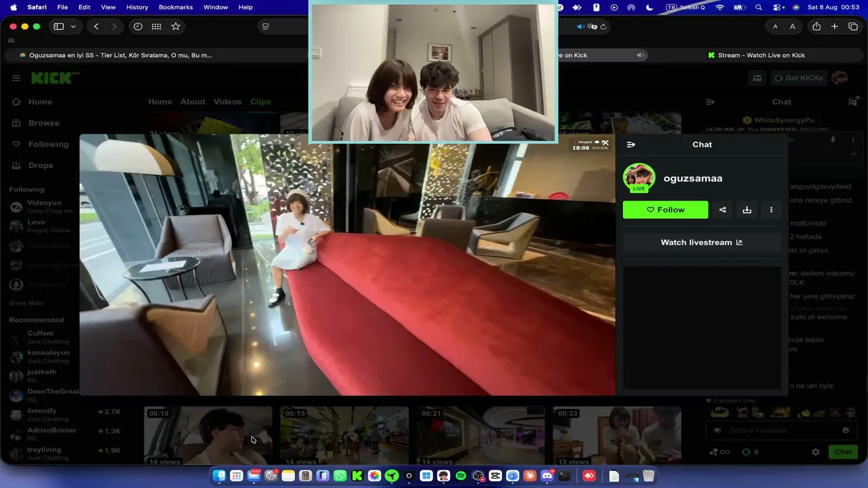Play the 00:15 clip thumbnail
868x488 pixels.
[x=344, y=435]
